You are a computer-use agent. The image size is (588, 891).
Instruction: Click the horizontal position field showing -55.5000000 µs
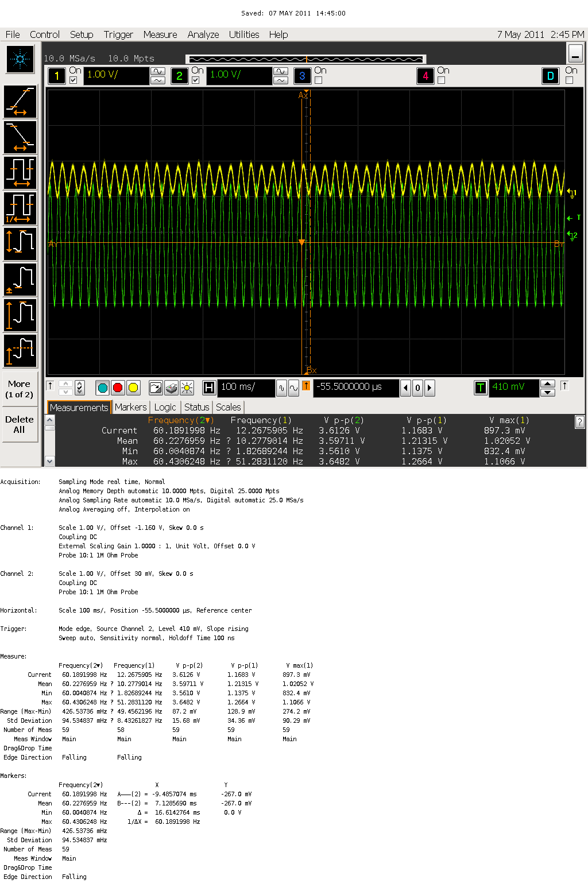click(x=355, y=388)
